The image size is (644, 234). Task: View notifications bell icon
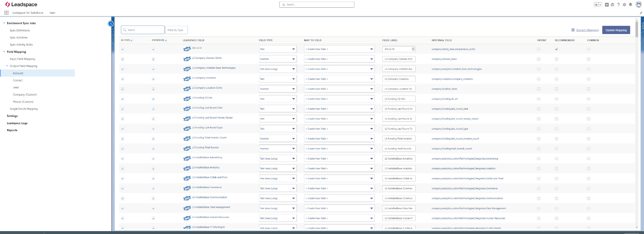tap(630, 5)
